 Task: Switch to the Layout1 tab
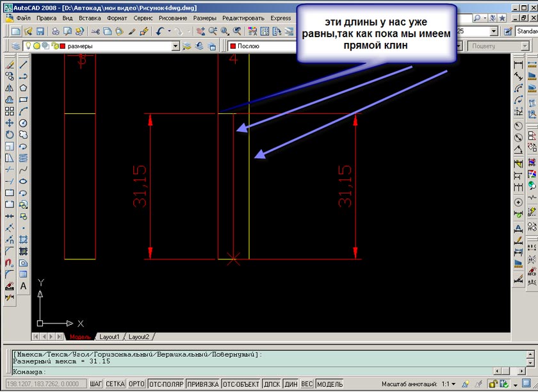(110, 337)
